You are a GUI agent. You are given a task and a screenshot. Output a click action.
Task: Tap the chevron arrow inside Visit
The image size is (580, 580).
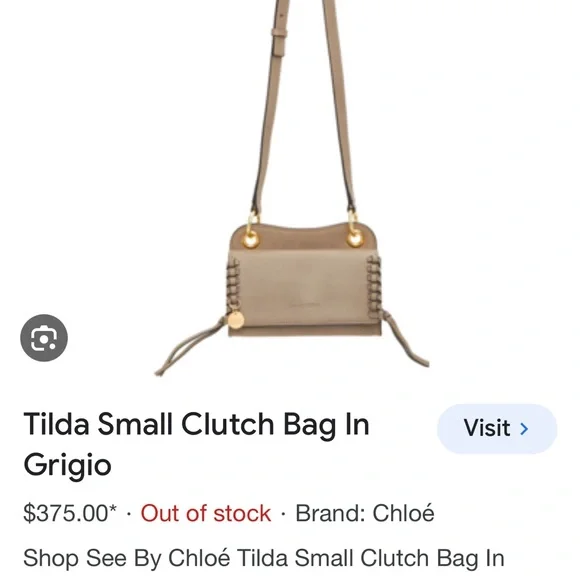pos(524,429)
